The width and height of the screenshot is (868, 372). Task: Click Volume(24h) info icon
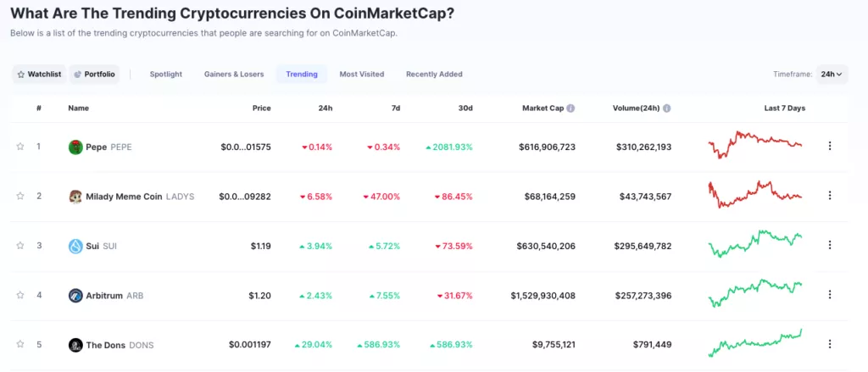pyautogui.click(x=666, y=108)
